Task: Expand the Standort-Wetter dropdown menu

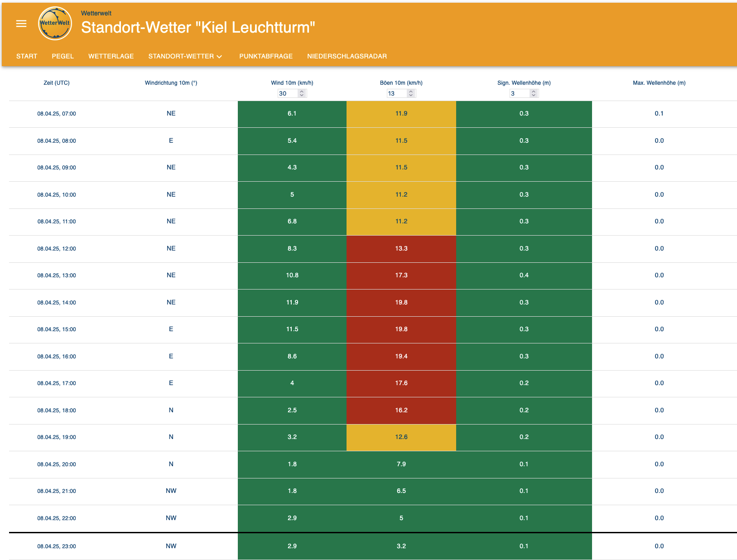Action: (185, 56)
